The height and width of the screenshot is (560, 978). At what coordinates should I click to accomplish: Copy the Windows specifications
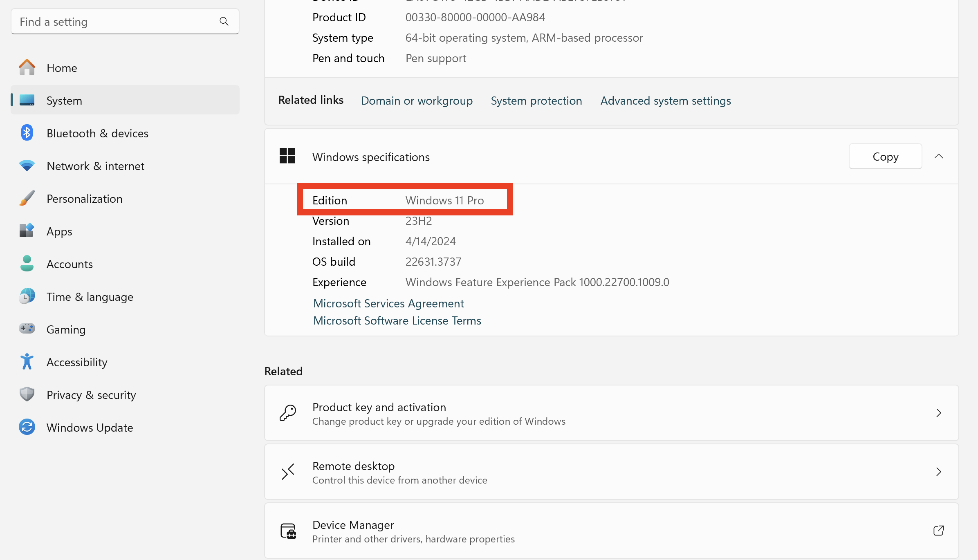(885, 156)
